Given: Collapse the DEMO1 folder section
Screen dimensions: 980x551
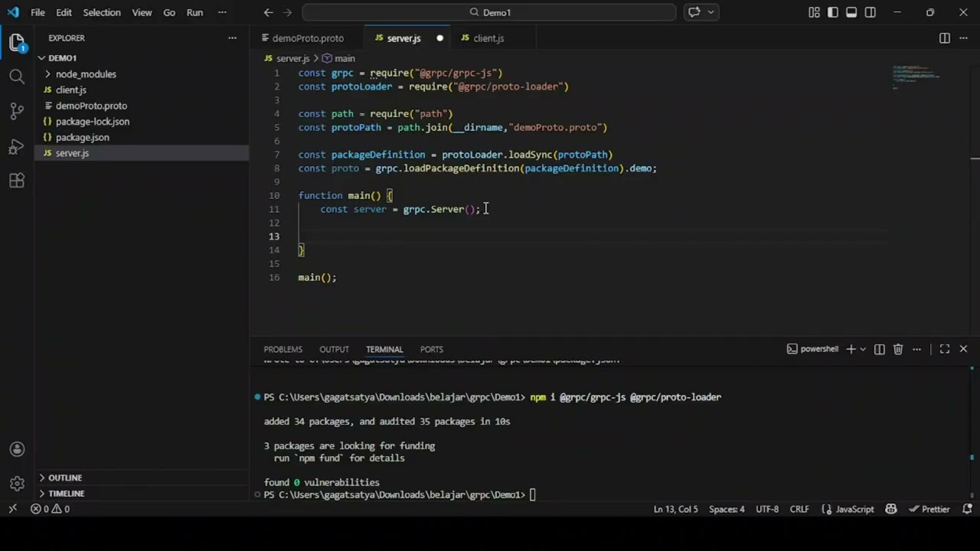Looking at the screenshot, I should pos(62,58).
